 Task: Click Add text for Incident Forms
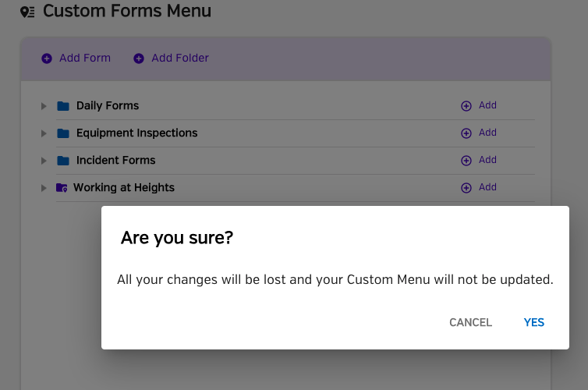coord(487,160)
